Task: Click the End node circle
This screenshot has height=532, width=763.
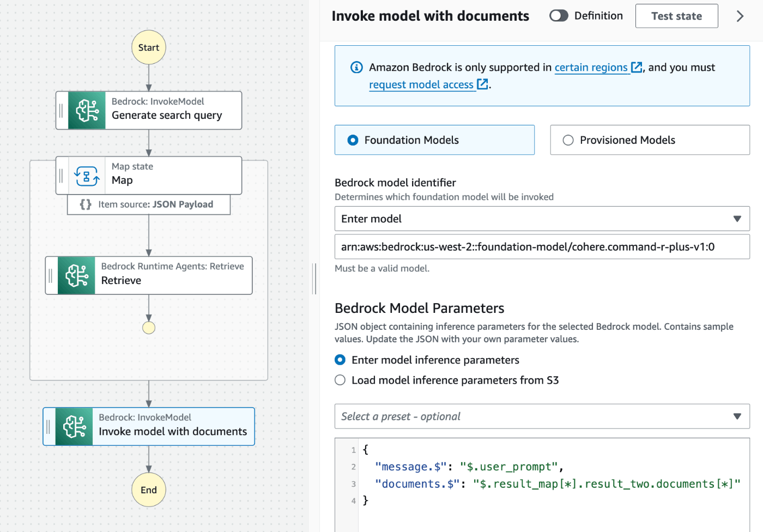Action: pyautogui.click(x=149, y=489)
